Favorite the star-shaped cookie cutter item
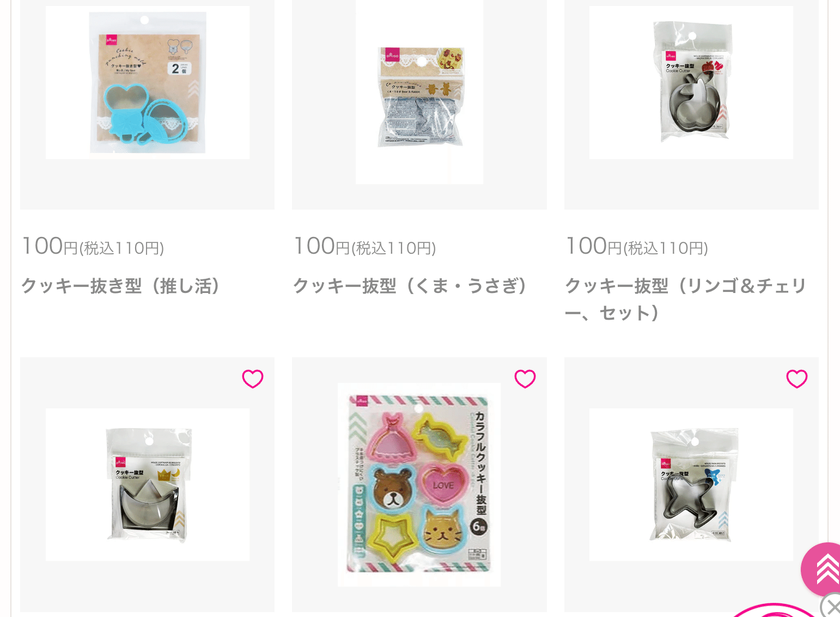840x617 pixels. 797,378
